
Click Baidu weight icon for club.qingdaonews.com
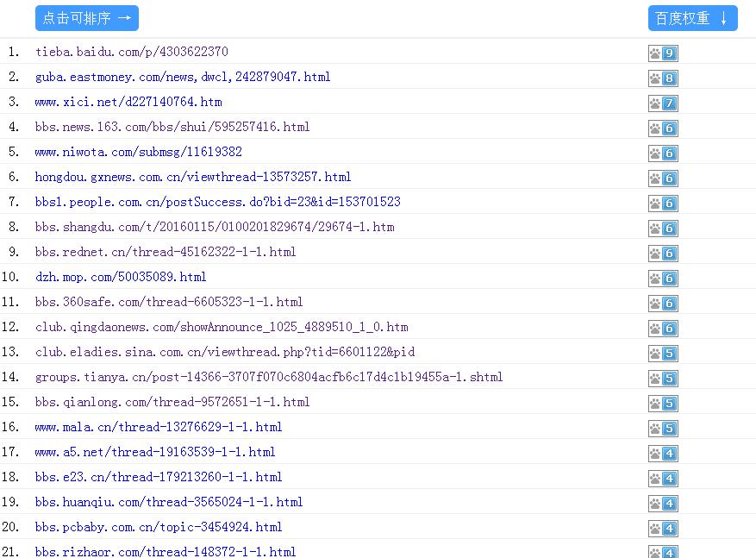pyautogui.click(x=663, y=329)
